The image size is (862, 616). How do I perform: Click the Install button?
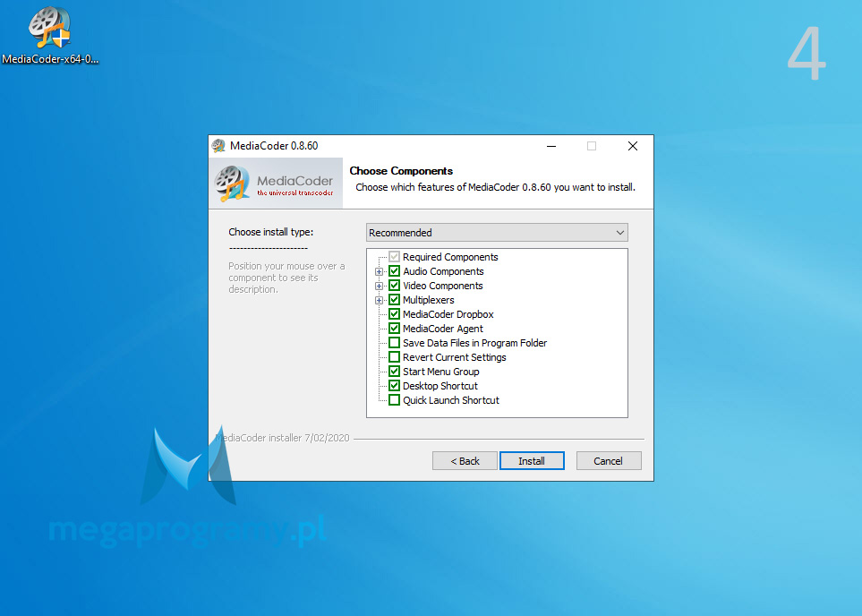[x=532, y=461]
